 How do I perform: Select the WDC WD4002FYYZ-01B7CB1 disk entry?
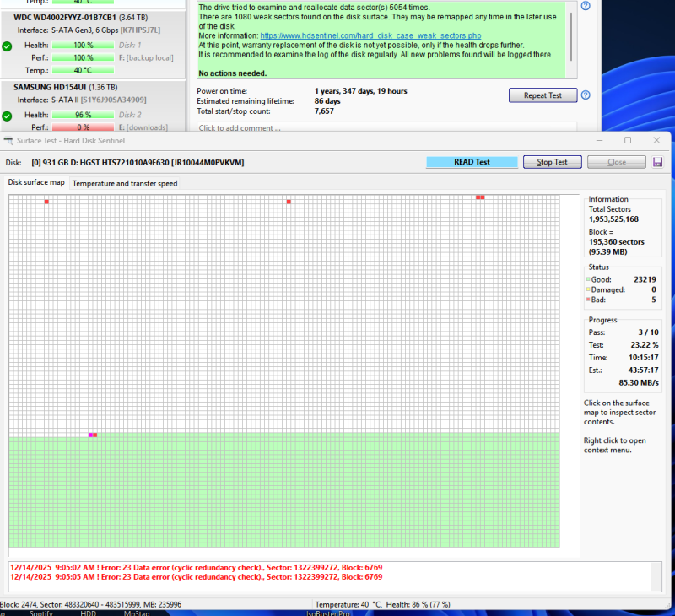[x=93, y=45]
